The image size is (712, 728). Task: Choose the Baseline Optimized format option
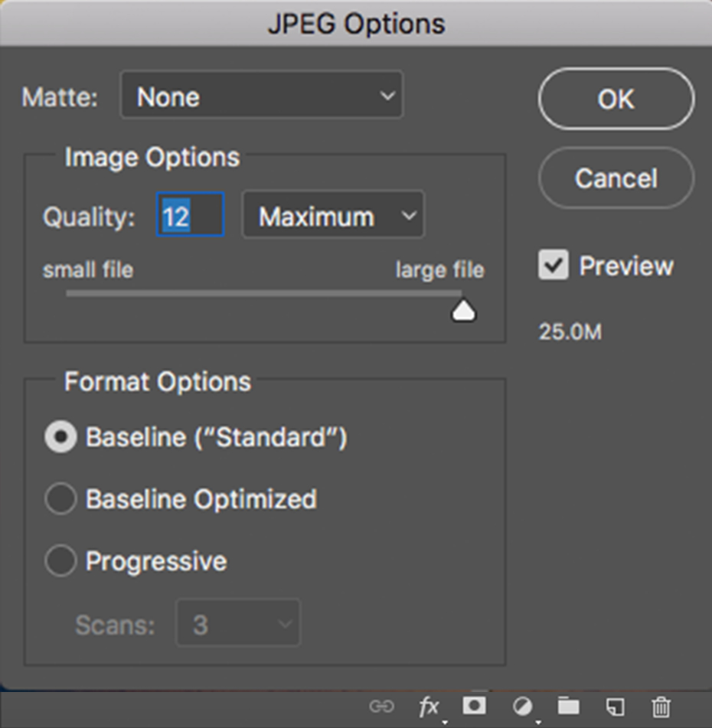61,499
